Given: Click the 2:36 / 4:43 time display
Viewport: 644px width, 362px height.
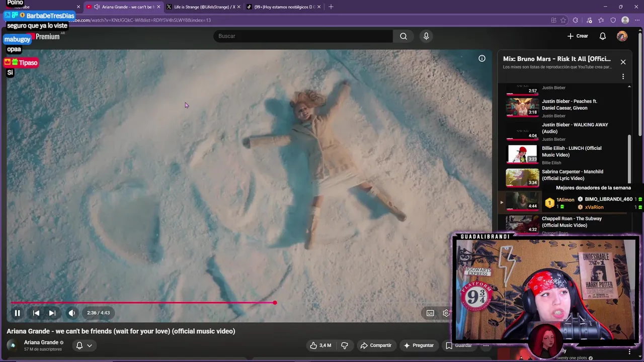Looking at the screenshot, I should point(98,313).
